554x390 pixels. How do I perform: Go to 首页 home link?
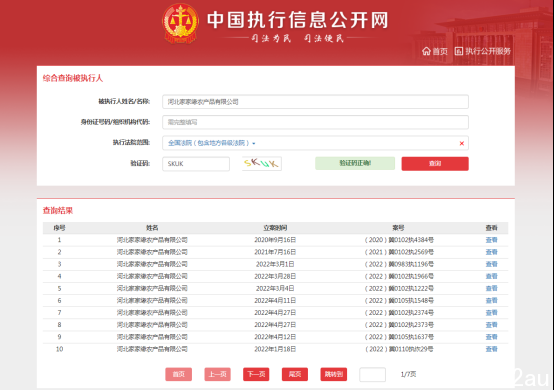(x=435, y=52)
